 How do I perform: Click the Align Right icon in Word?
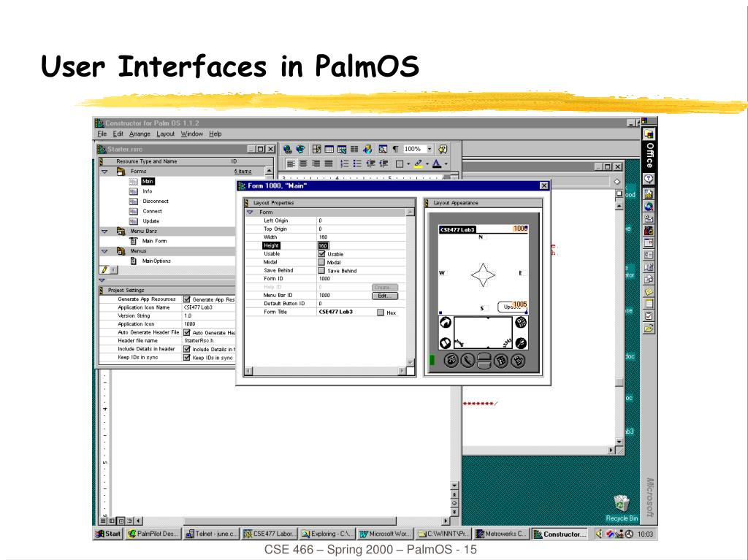point(316,164)
